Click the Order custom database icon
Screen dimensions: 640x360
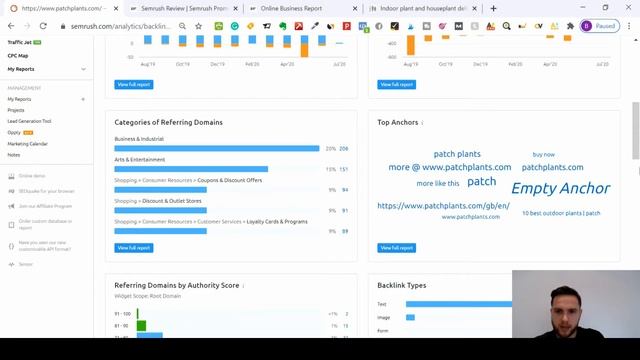[11, 224]
